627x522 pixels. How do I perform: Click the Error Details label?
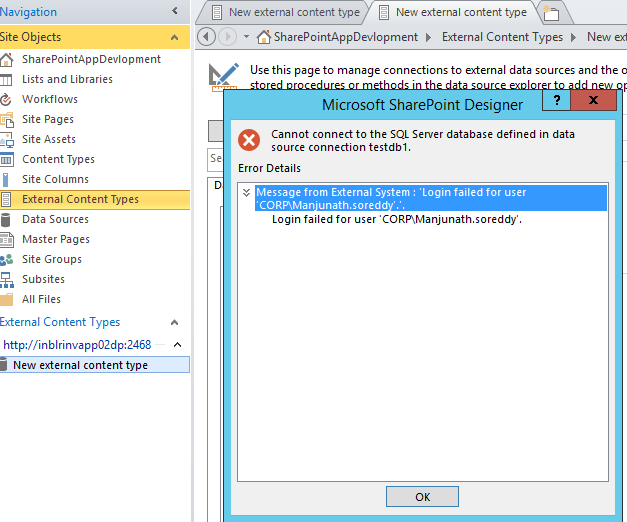[269, 168]
